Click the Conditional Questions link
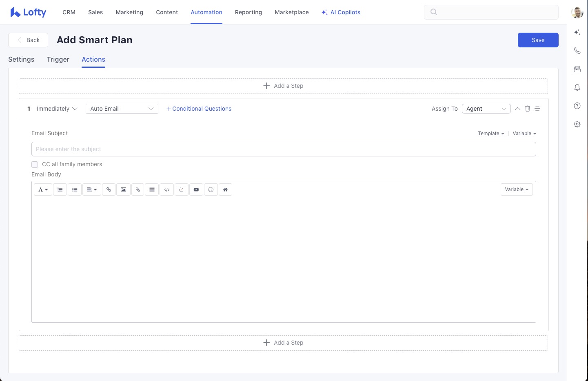The image size is (588, 381). tap(199, 109)
